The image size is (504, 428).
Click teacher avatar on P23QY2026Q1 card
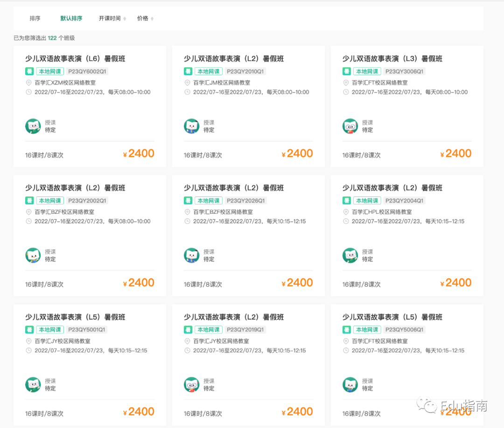coord(192,255)
